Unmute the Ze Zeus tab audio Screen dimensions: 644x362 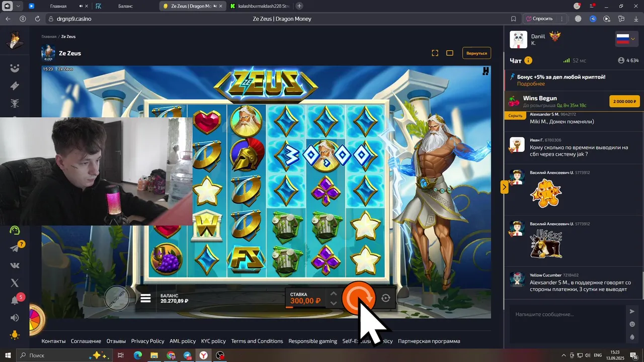(215, 6)
